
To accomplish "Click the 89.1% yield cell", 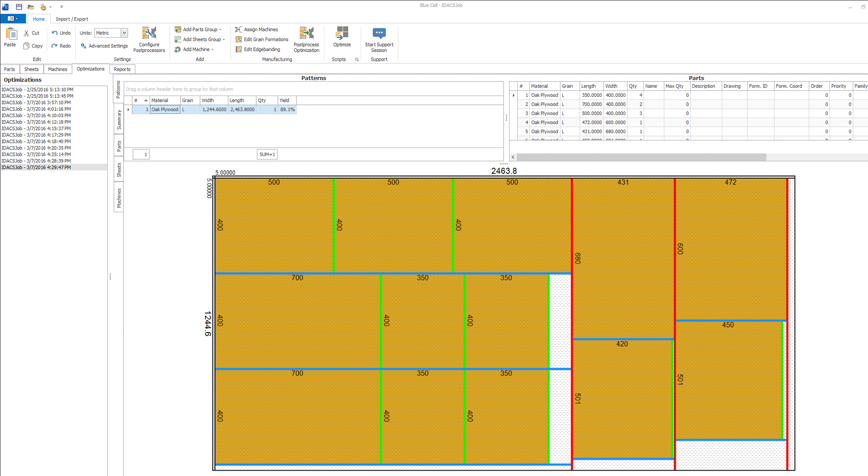I will [287, 109].
